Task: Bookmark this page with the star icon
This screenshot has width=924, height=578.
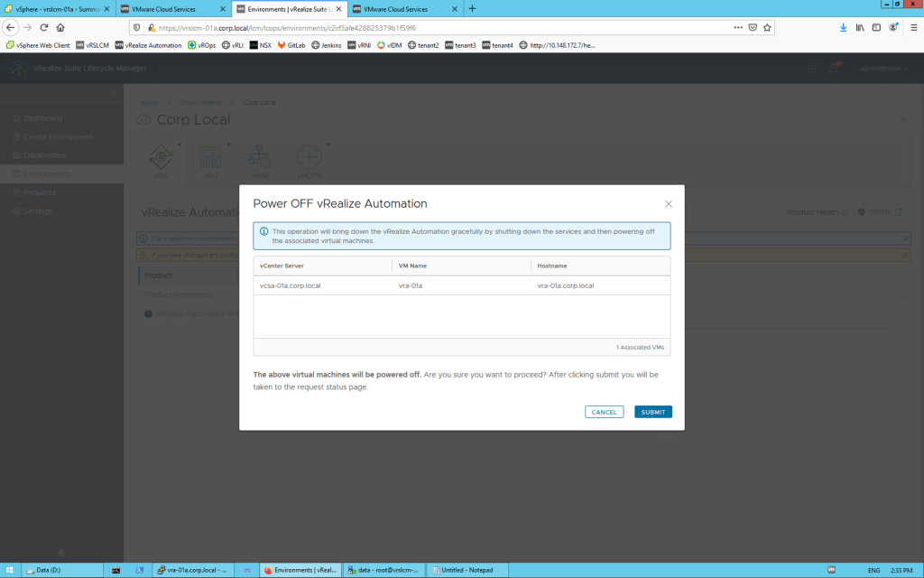Action: coord(767,28)
